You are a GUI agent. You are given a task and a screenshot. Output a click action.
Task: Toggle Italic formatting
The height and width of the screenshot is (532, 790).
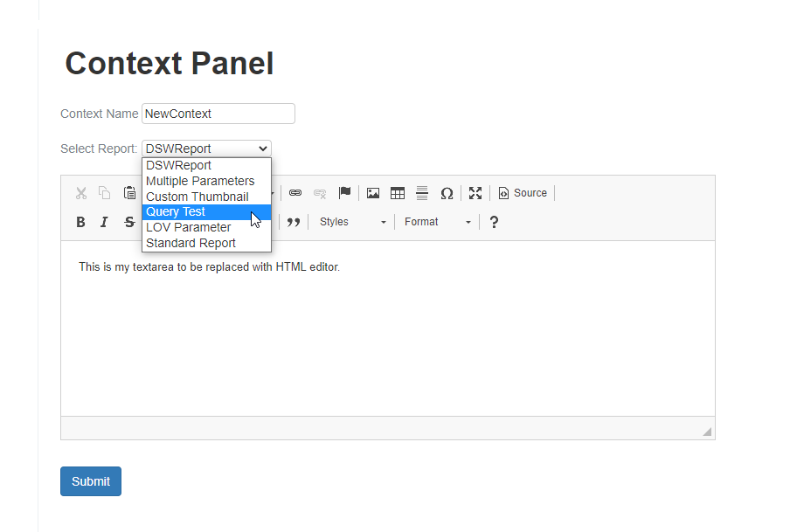[104, 222]
